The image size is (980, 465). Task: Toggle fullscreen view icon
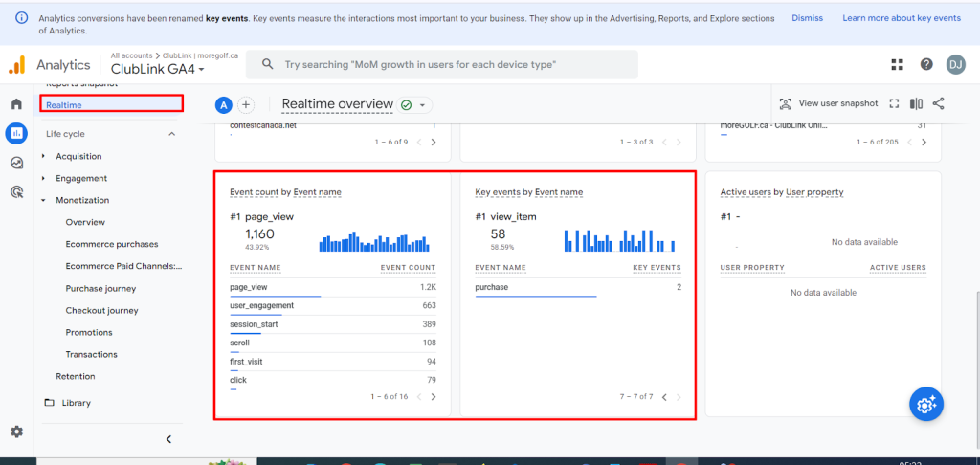pos(895,103)
